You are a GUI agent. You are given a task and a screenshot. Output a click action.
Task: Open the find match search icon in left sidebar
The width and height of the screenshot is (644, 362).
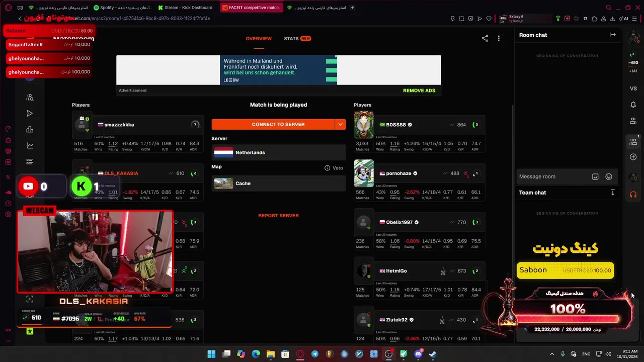coord(30,98)
